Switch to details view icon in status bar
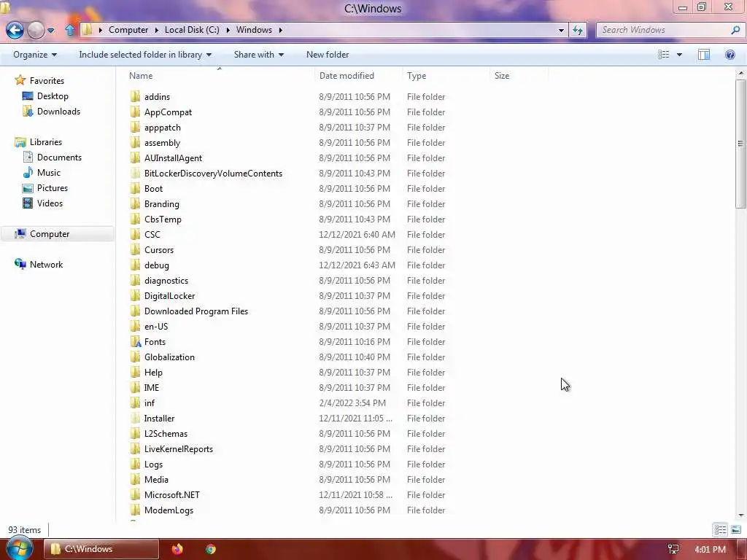This screenshot has height=560, width=747. coord(720,529)
